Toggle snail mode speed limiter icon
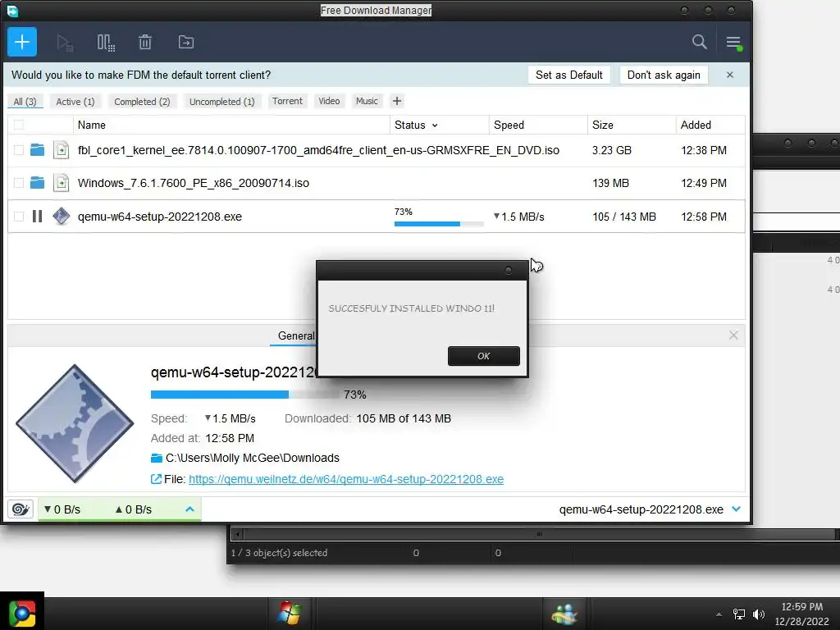This screenshot has width=840, height=630. [21, 509]
